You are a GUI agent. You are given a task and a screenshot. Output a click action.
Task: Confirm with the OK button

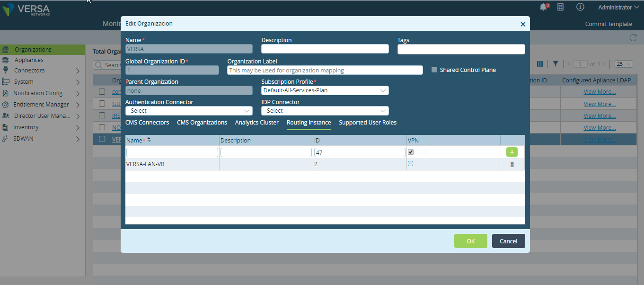click(x=471, y=241)
